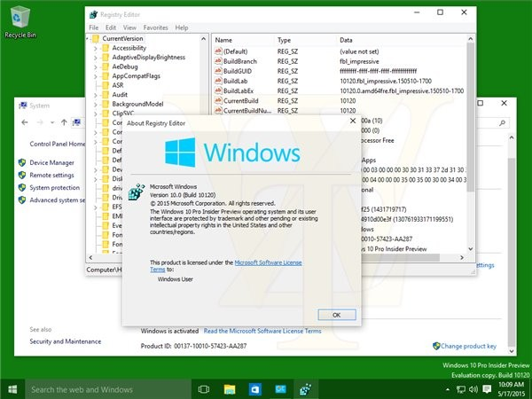Expand the AppCompatFlags registry key

pyautogui.click(x=95, y=76)
